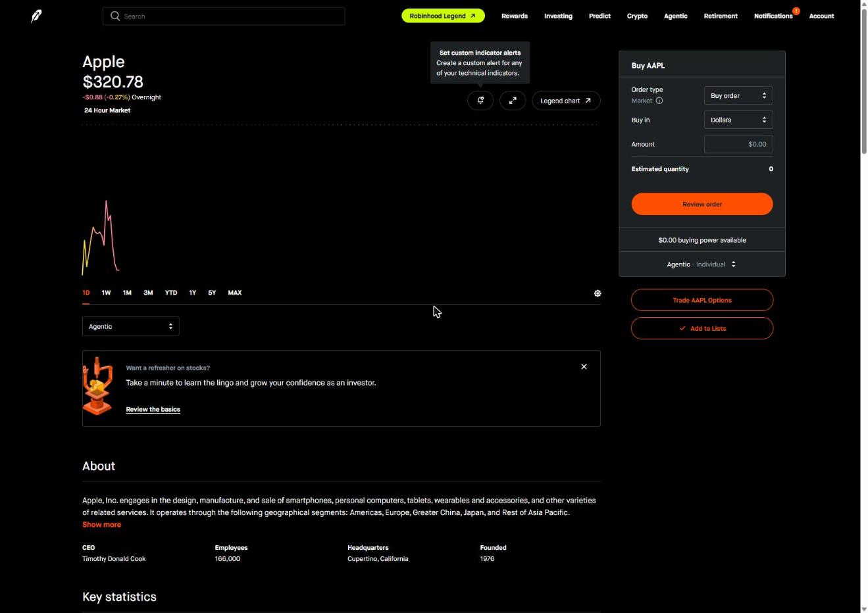Open Rewards in top navigation
868x613 pixels.
(515, 16)
